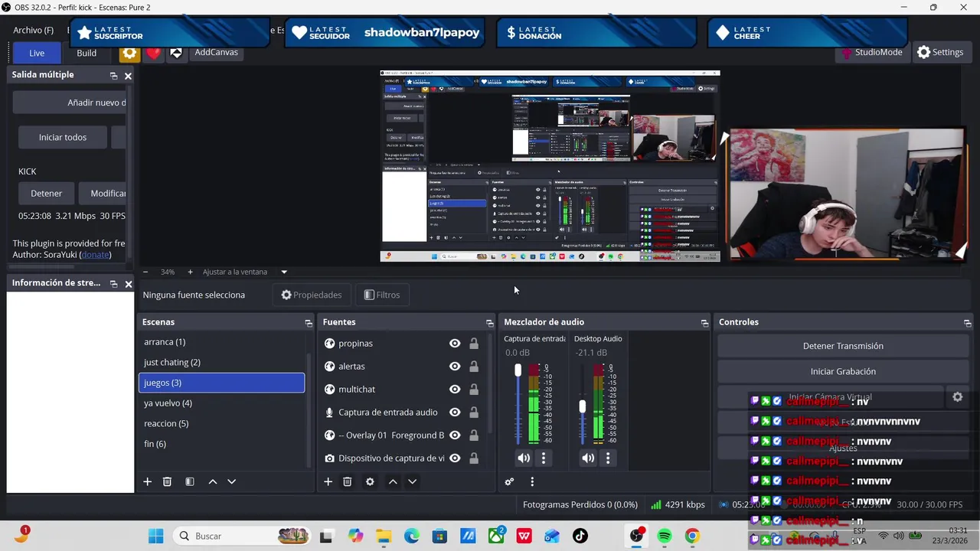
Task: Open Google Chrome from the taskbar
Action: pyautogui.click(x=692, y=536)
